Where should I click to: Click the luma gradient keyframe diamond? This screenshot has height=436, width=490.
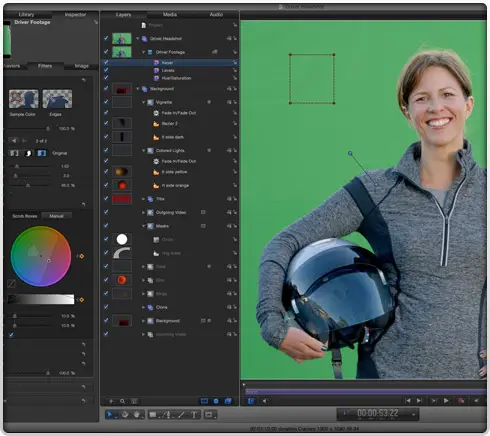coord(81,300)
